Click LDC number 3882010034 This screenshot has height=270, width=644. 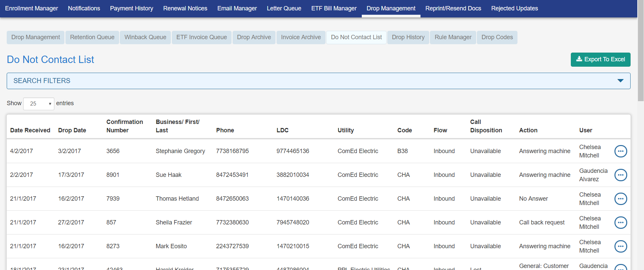[x=293, y=175]
